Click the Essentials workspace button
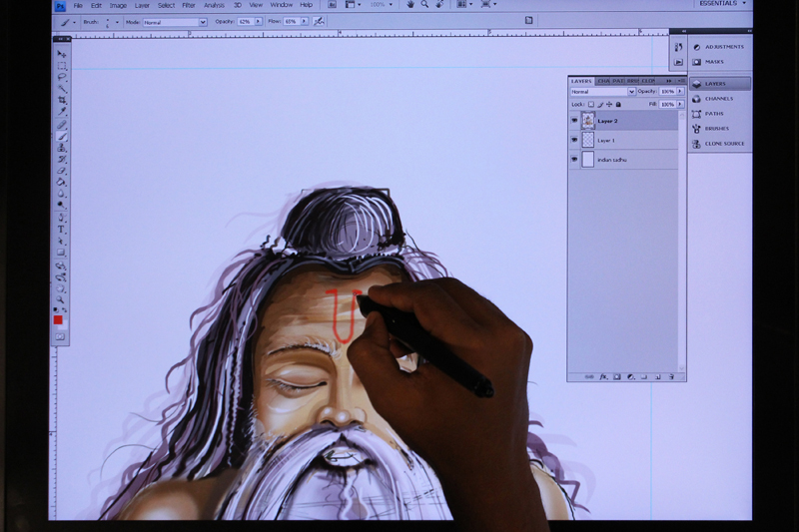 (721, 4)
